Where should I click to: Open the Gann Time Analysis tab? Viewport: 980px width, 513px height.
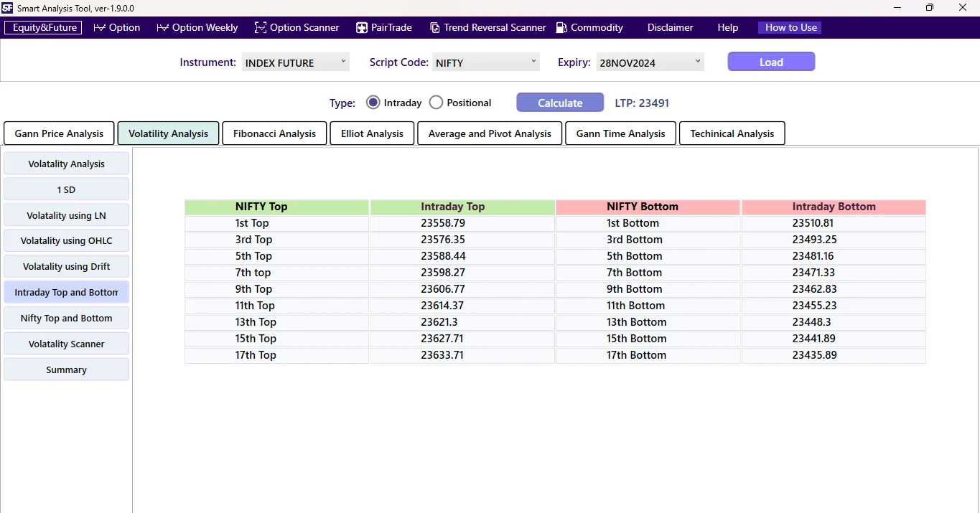point(620,133)
